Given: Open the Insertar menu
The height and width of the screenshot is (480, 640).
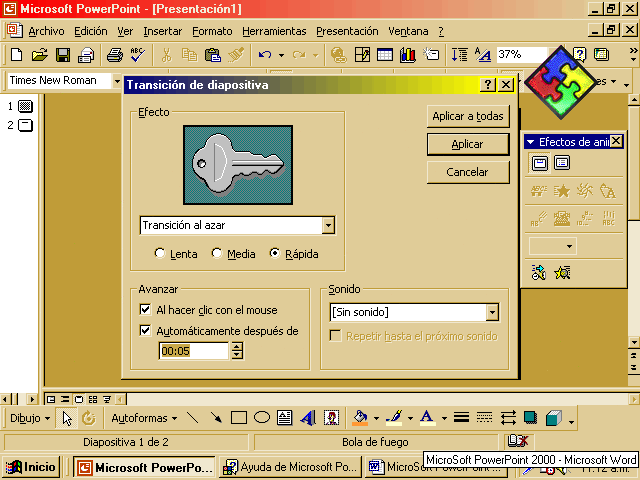Looking at the screenshot, I should (x=162, y=31).
